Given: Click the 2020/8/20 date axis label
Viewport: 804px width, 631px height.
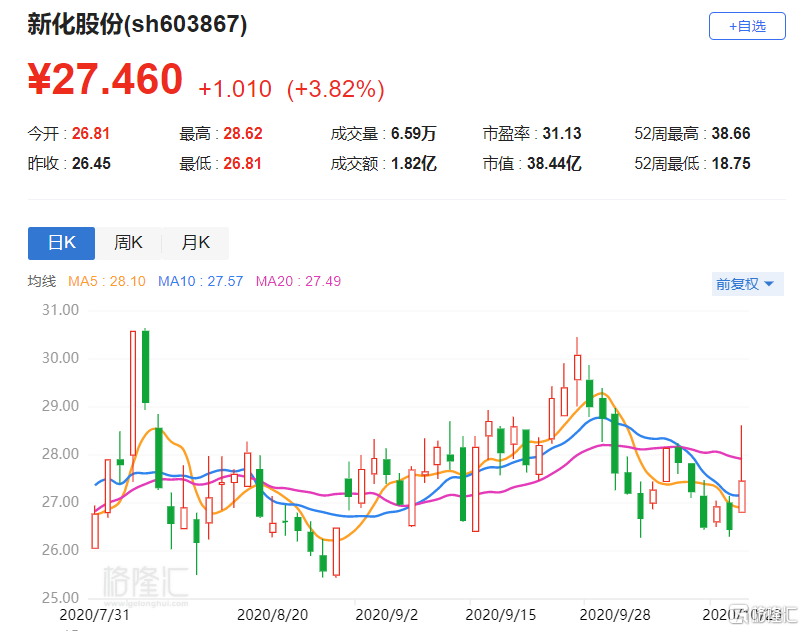Looking at the screenshot, I should [x=273, y=615].
